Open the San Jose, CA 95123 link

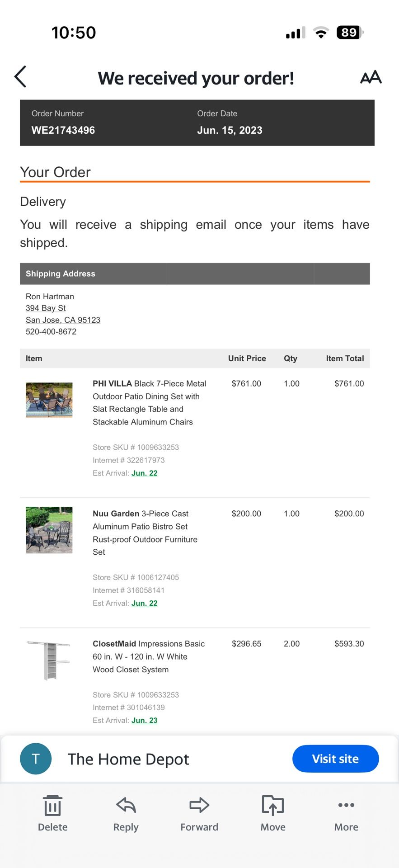click(x=63, y=320)
